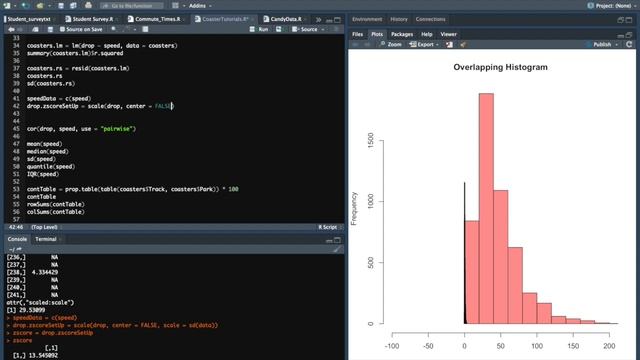Viewport: 640px width, 360px height.
Task: Click the new project icon in toolbar
Action: point(25,6)
